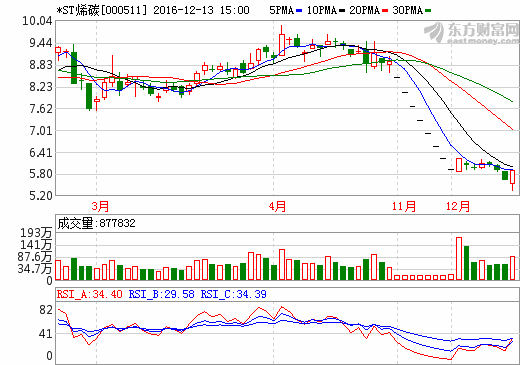Click the 12月 date axis label
Image resolution: width=520 pixels, height=365 pixels.
[x=458, y=206]
